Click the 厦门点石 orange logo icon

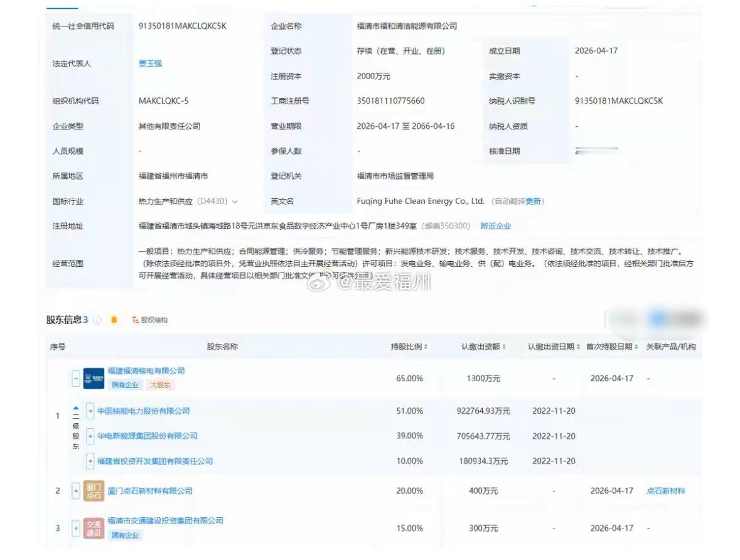(x=93, y=491)
